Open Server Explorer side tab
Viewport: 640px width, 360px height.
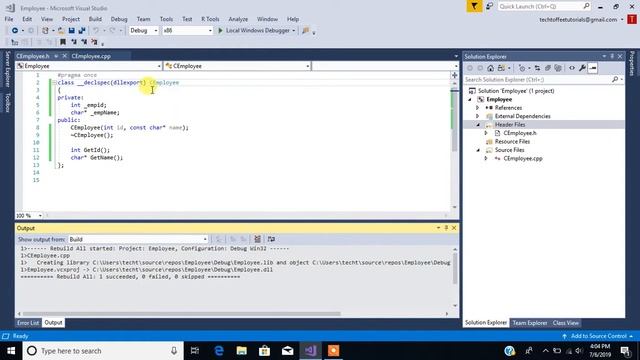(x=7, y=69)
